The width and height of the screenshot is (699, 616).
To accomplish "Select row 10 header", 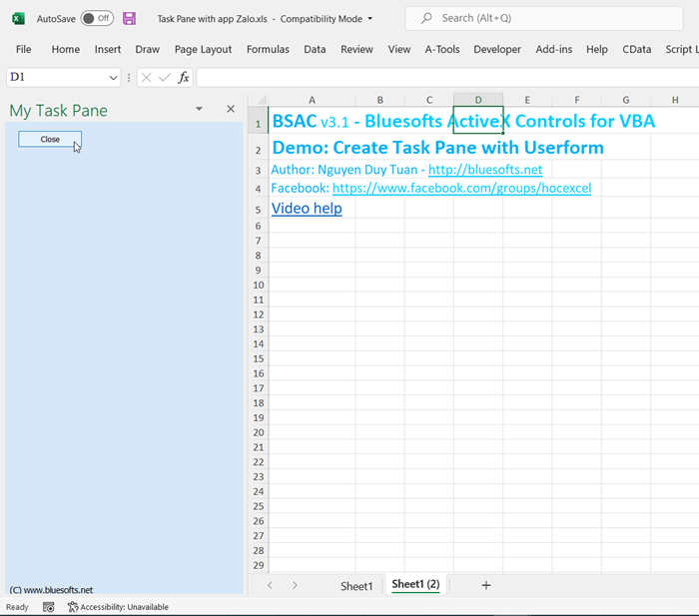I will [x=258, y=286].
